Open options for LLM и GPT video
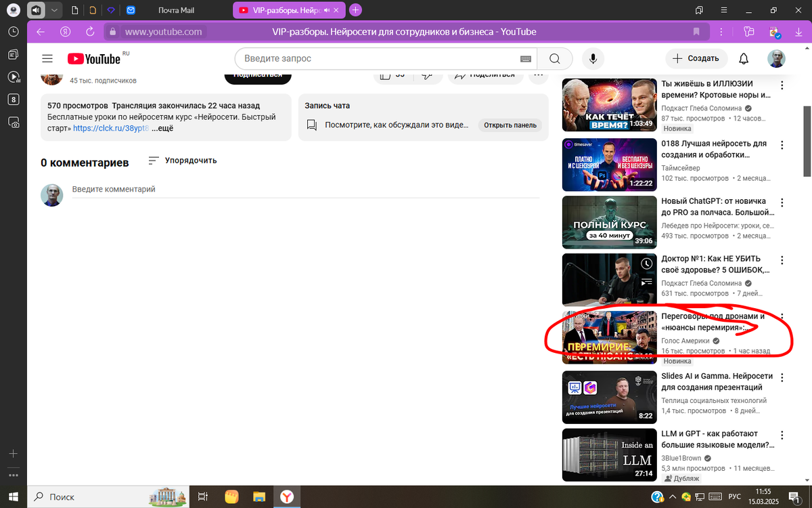This screenshot has height=508, width=812. pos(782,435)
